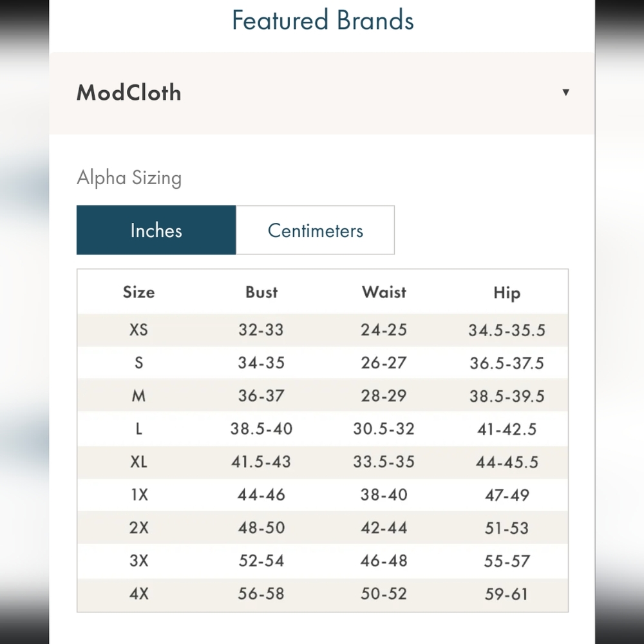Switch to Centimeters measurements
The image size is (644, 644).
click(x=315, y=231)
